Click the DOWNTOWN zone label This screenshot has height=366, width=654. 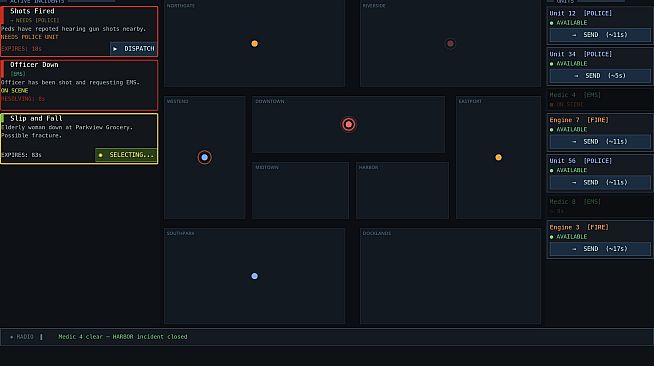coord(270,101)
